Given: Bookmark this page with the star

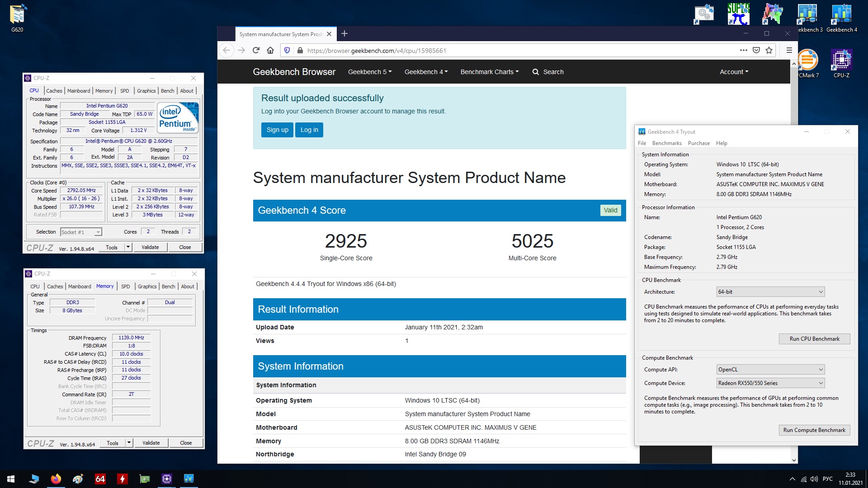Looking at the screenshot, I should (769, 50).
